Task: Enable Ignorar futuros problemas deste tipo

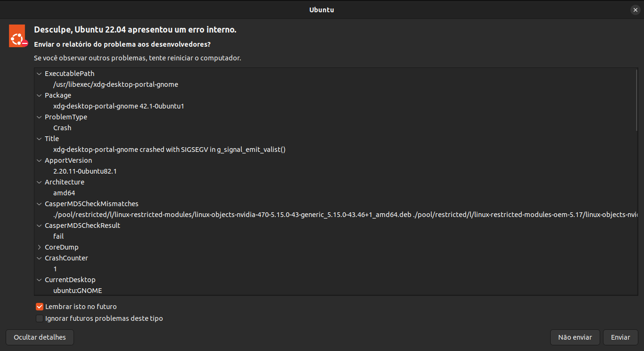Action: coord(40,318)
